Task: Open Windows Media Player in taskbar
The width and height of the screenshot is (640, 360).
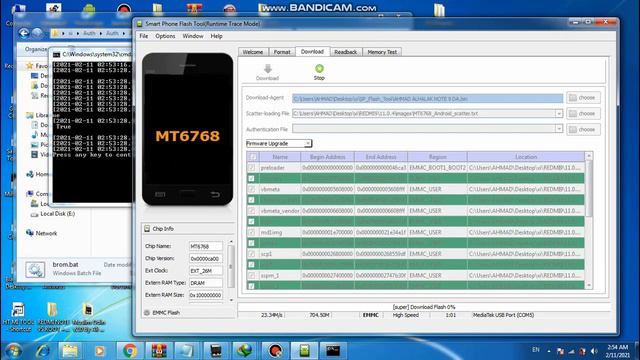Action: 99,351
